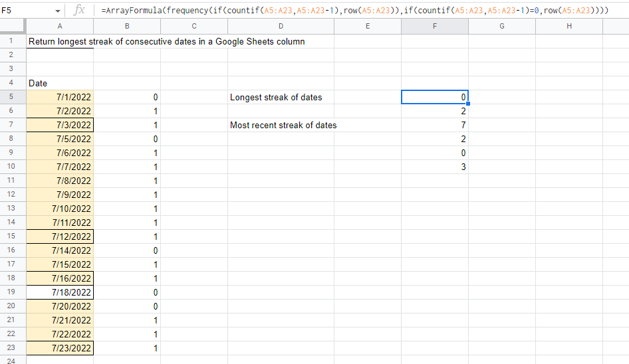Select cell with date 7/10/2022

click(x=60, y=209)
